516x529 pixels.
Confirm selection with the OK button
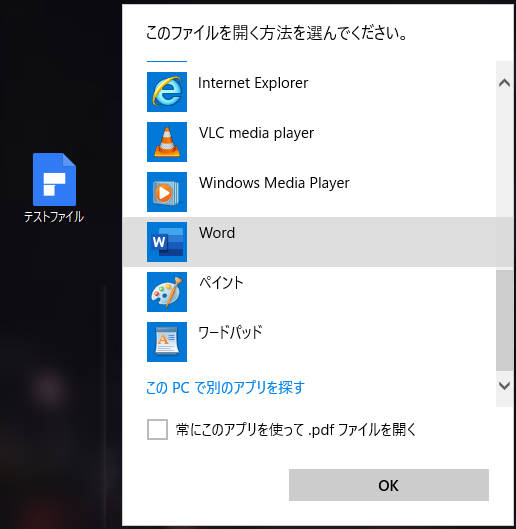389,485
